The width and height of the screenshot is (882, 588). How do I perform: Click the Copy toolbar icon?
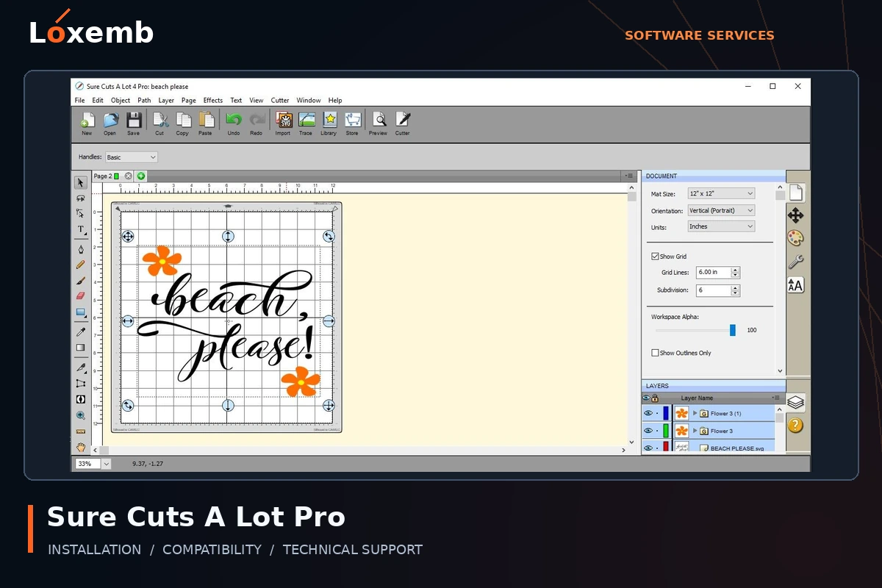(182, 120)
